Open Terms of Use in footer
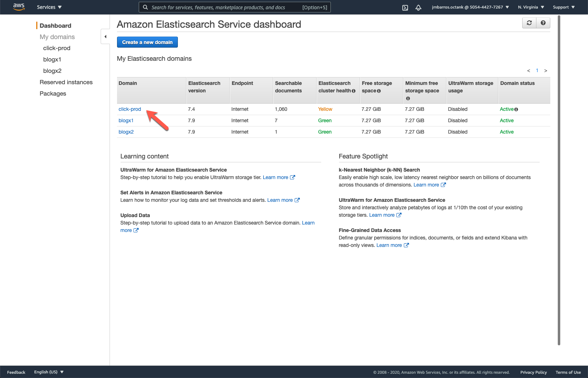 (568, 372)
